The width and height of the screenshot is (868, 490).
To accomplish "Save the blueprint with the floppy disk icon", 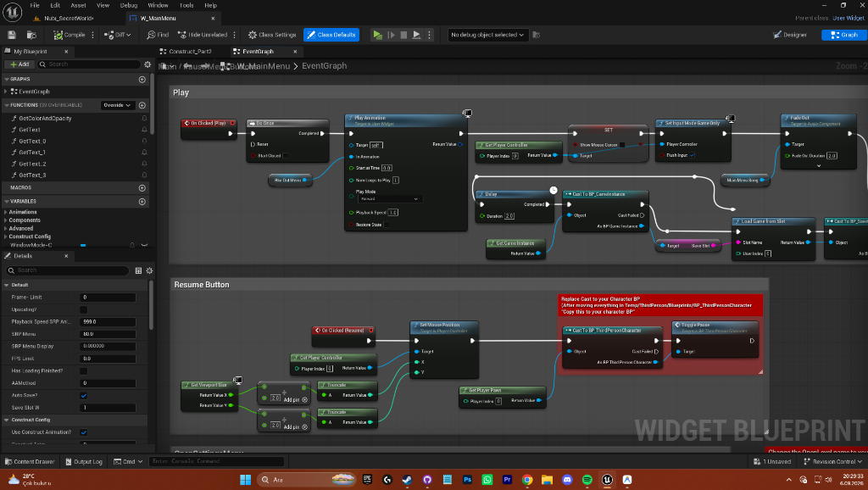I will coord(12,35).
